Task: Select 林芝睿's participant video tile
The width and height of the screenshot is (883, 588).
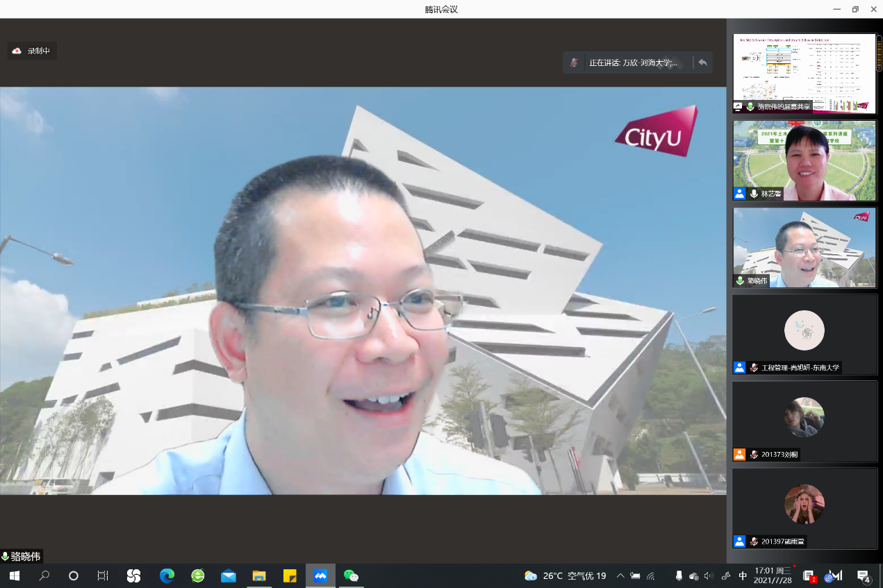Action: pos(804,160)
